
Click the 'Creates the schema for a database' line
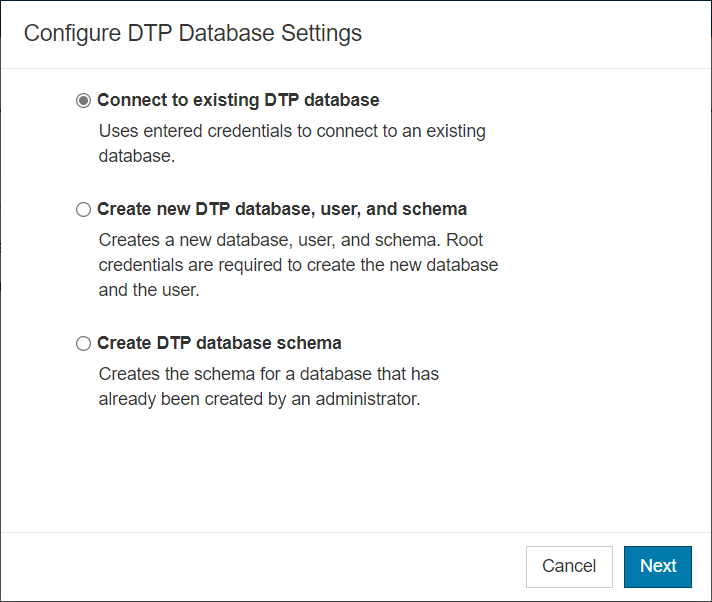tap(269, 374)
